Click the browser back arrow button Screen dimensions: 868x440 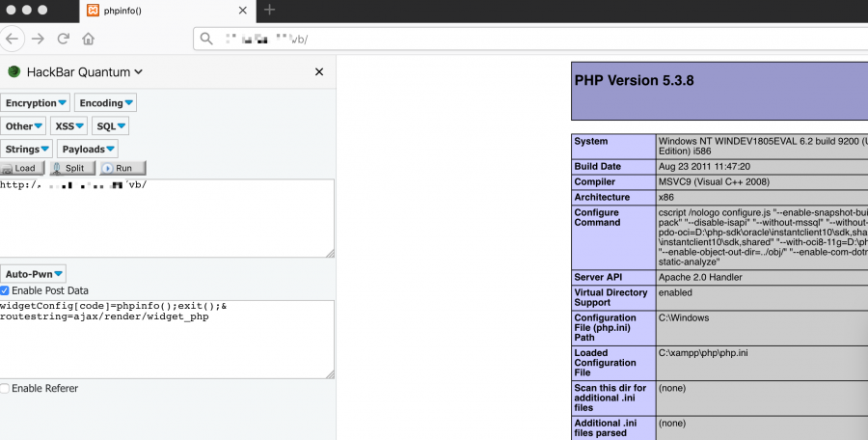point(13,39)
